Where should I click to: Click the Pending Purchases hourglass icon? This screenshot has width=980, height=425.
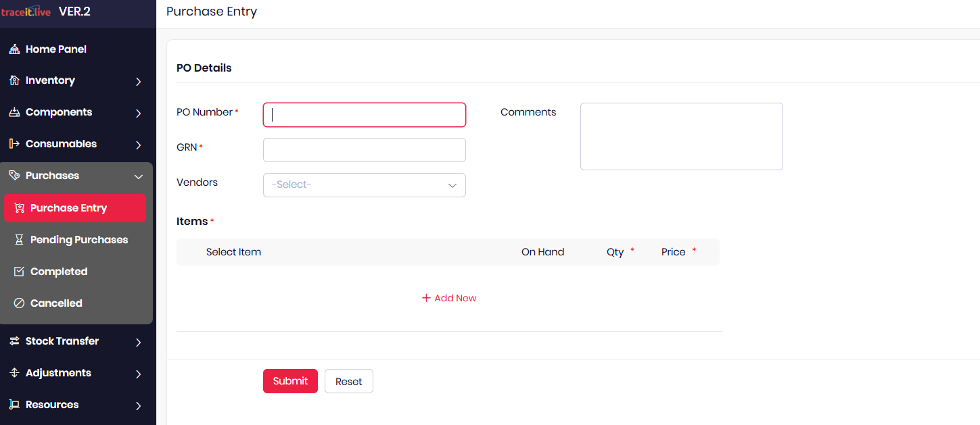pyautogui.click(x=19, y=240)
